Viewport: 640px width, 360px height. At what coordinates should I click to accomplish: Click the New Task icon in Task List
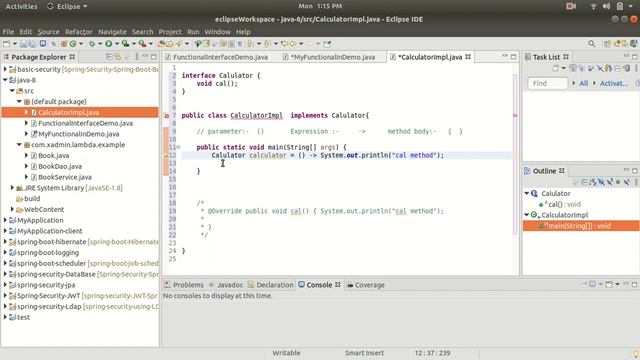556,69
